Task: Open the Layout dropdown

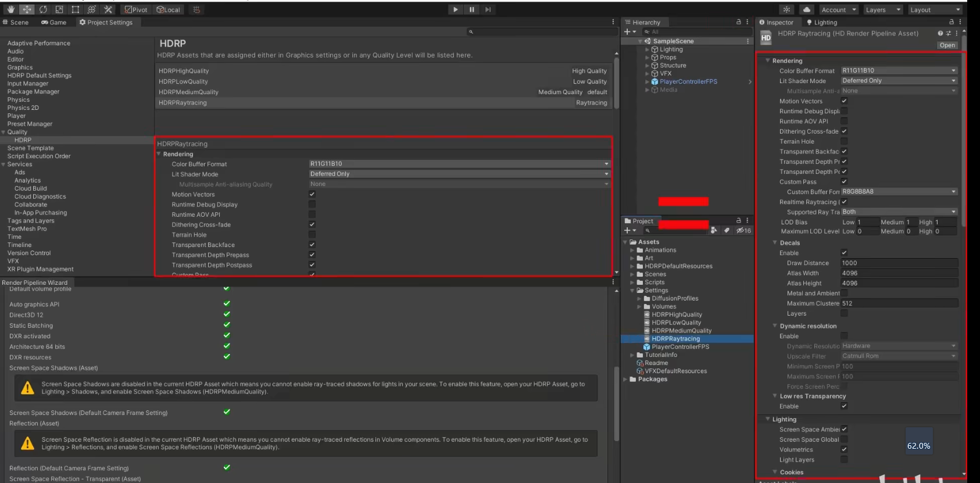Action: [935, 9]
